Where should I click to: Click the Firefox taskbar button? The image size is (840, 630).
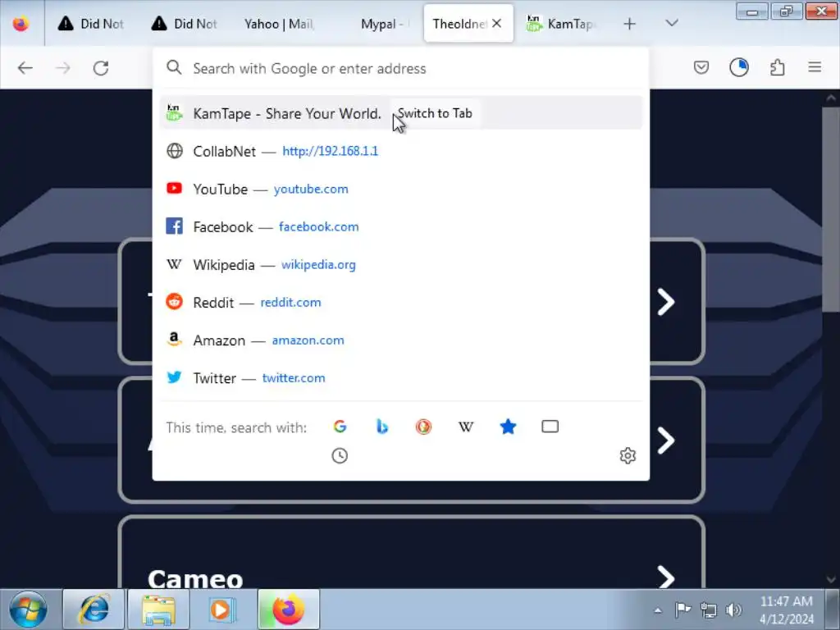pyautogui.click(x=288, y=609)
